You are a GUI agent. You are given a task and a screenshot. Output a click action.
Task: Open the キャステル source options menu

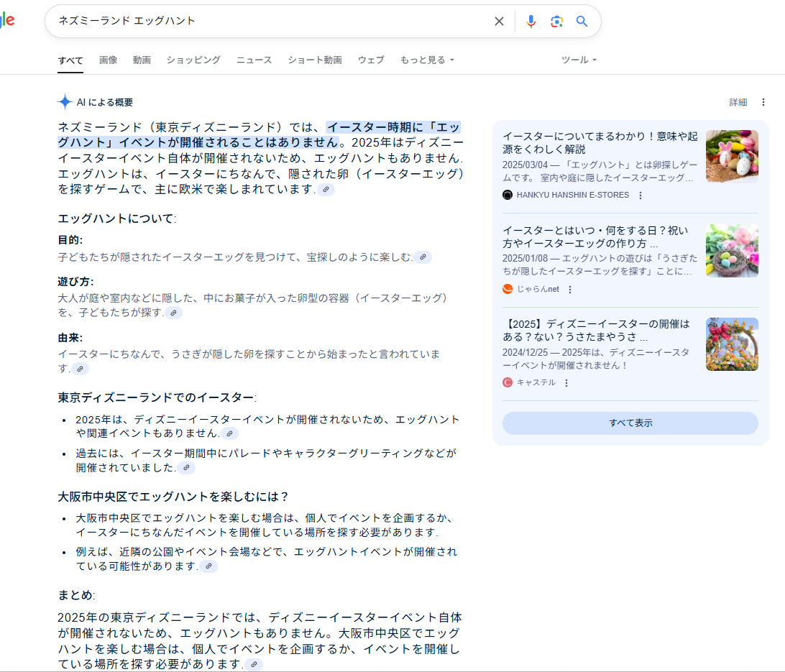566,383
